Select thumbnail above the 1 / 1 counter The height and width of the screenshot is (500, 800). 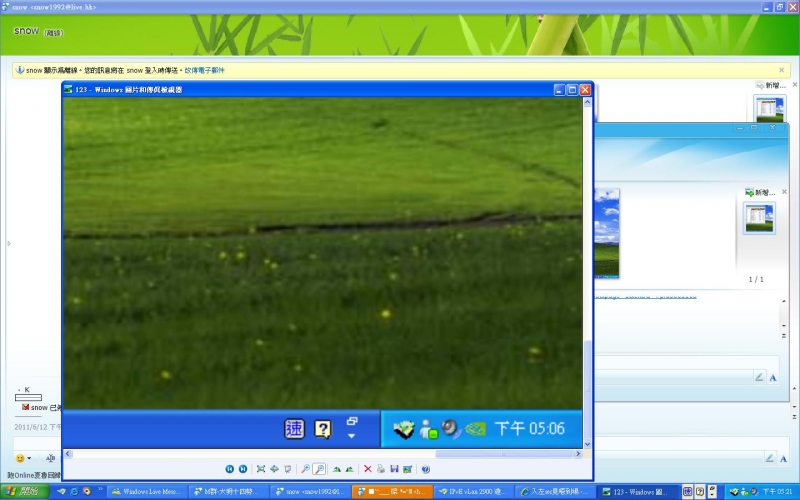point(758,217)
